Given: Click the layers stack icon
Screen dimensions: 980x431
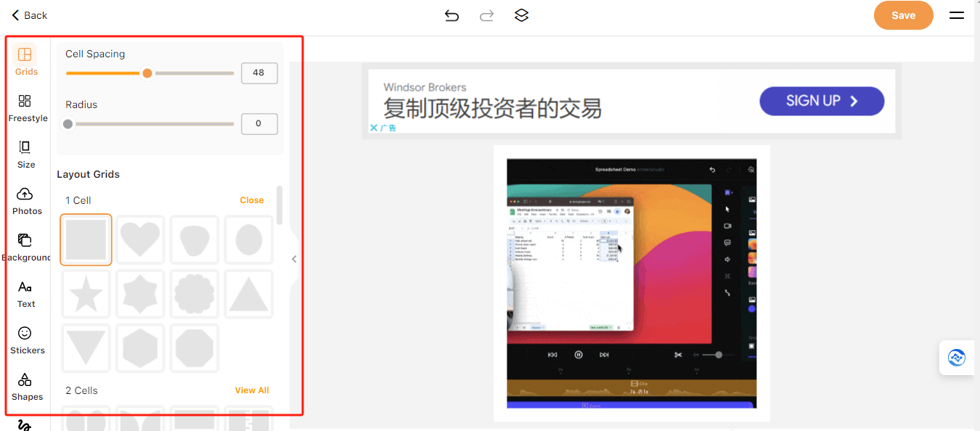Looking at the screenshot, I should [521, 15].
